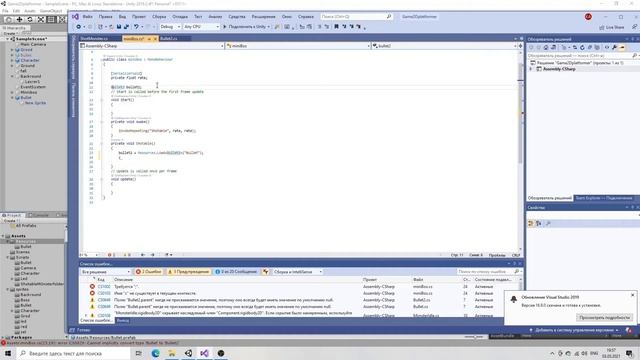Click the alphabetical sort icon in Properties panel
Image resolution: width=640 pixels, height=360 pixels.
538,223
